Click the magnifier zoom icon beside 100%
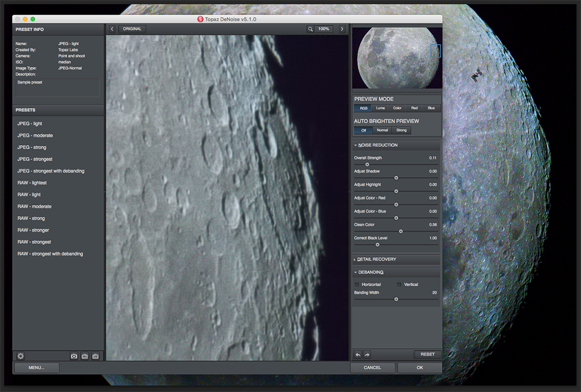Viewport: 581px width, 392px height. (310, 29)
